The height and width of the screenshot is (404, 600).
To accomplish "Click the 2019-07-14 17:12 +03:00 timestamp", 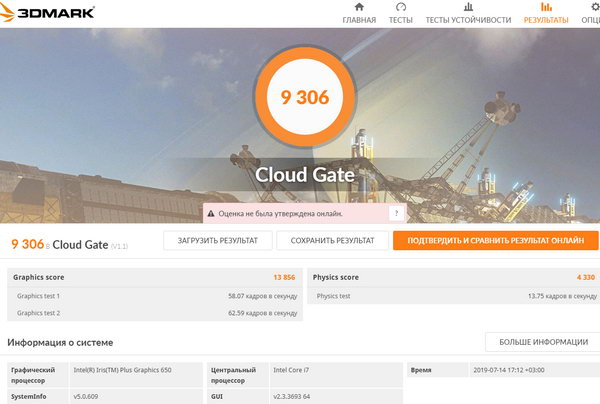I will pyautogui.click(x=509, y=370).
